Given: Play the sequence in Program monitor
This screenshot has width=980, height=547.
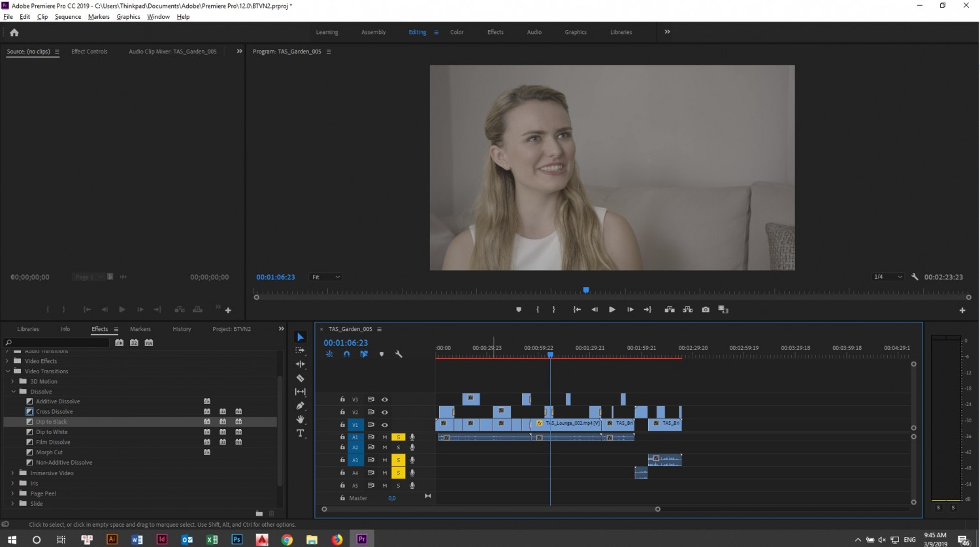Looking at the screenshot, I should pyautogui.click(x=612, y=309).
